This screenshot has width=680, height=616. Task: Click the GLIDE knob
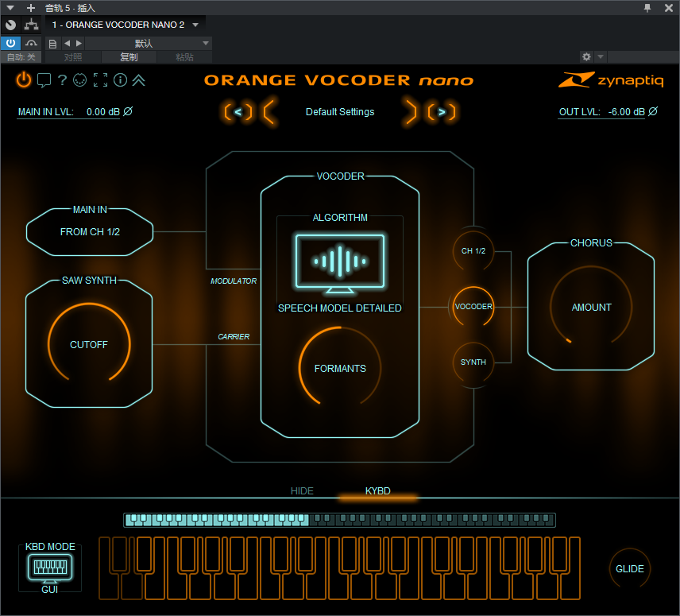pos(630,569)
